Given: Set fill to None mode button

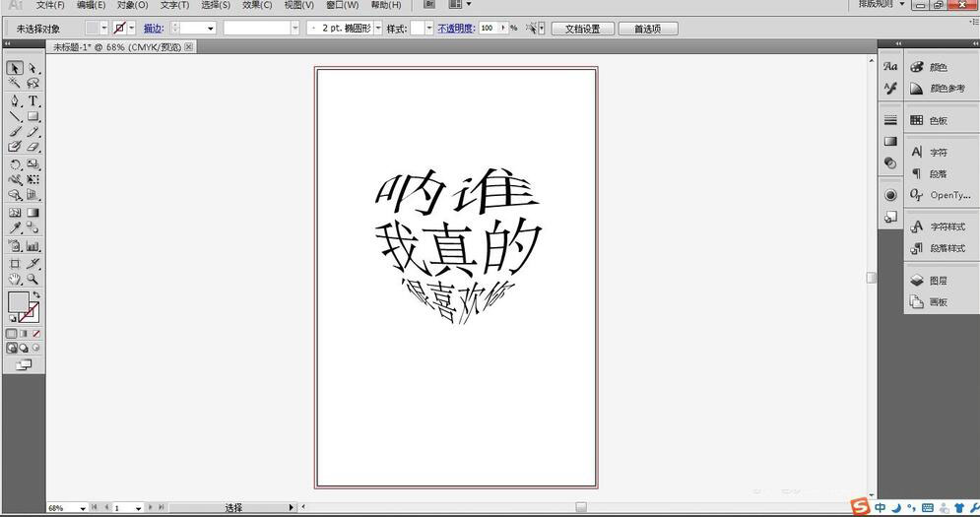Looking at the screenshot, I should (36, 334).
